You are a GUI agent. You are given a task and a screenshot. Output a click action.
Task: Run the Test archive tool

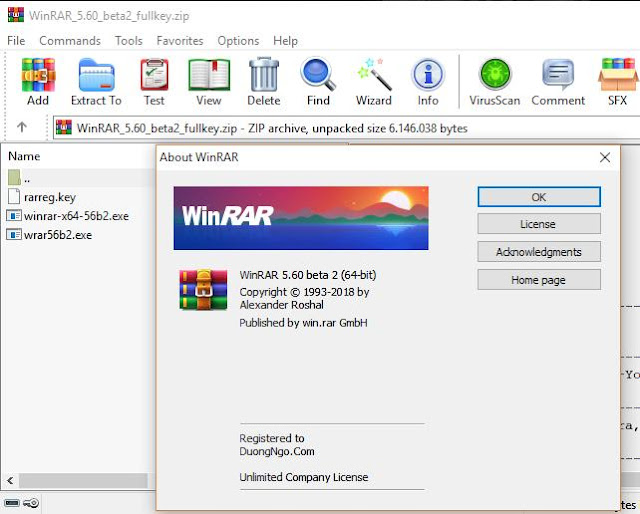154,75
